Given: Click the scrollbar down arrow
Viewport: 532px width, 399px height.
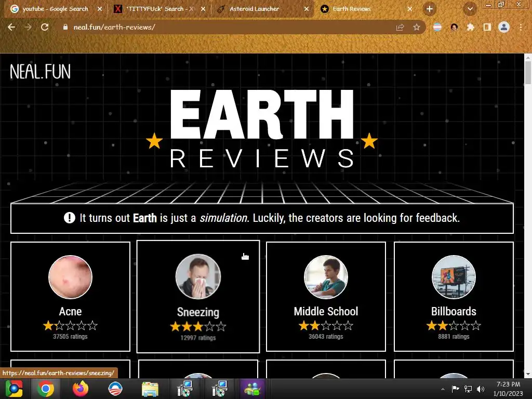Looking at the screenshot, I should click(x=528, y=374).
